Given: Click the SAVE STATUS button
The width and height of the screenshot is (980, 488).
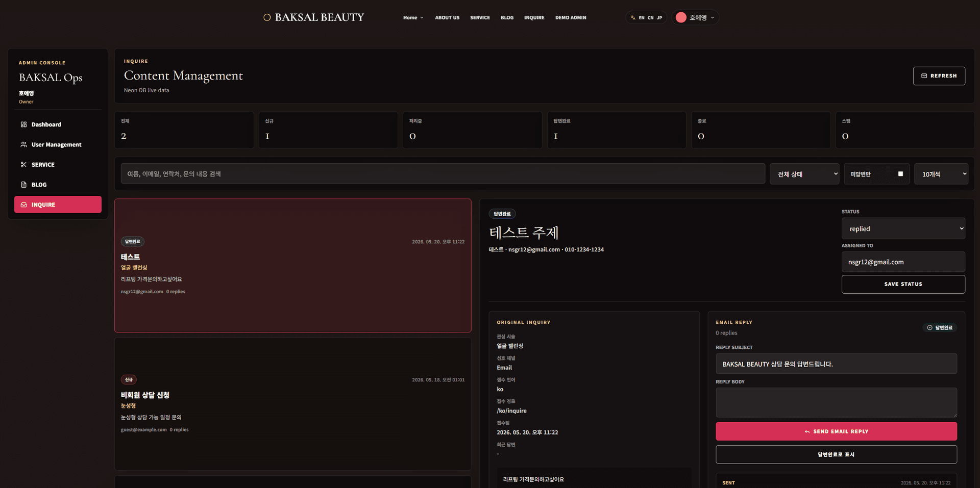Looking at the screenshot, I should 903,284.
